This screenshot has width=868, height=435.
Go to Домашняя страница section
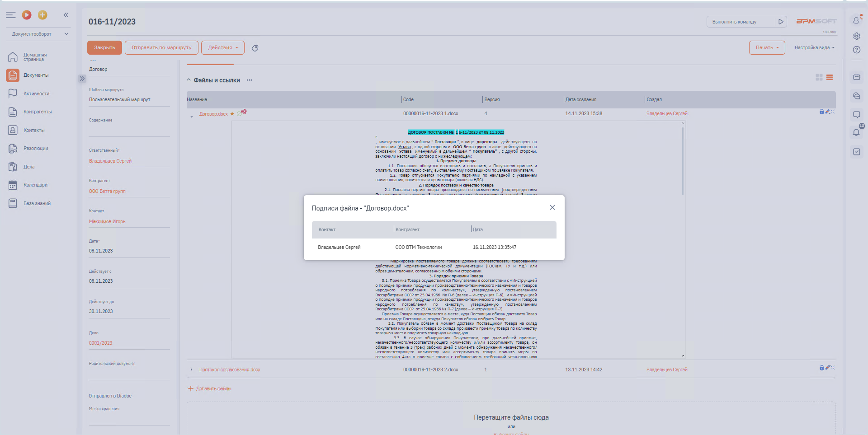35,57
